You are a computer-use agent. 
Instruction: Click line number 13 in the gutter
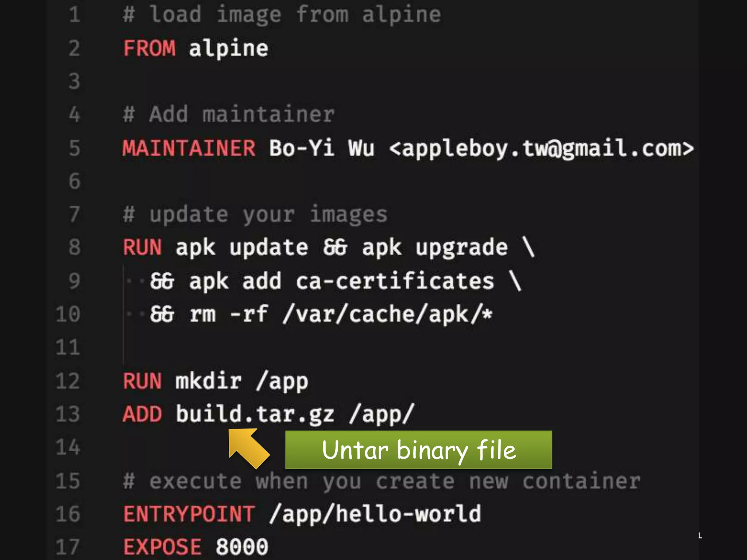(68, 415)
